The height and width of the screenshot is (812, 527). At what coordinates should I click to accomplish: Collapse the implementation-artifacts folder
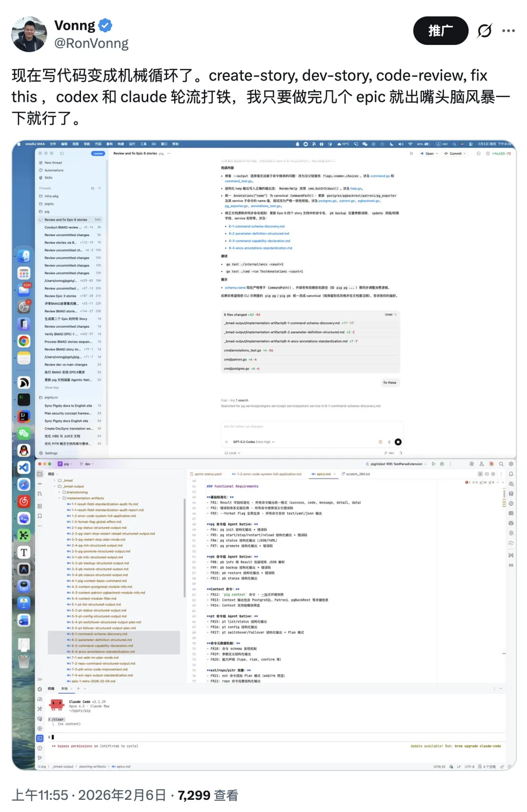[60, 498]
